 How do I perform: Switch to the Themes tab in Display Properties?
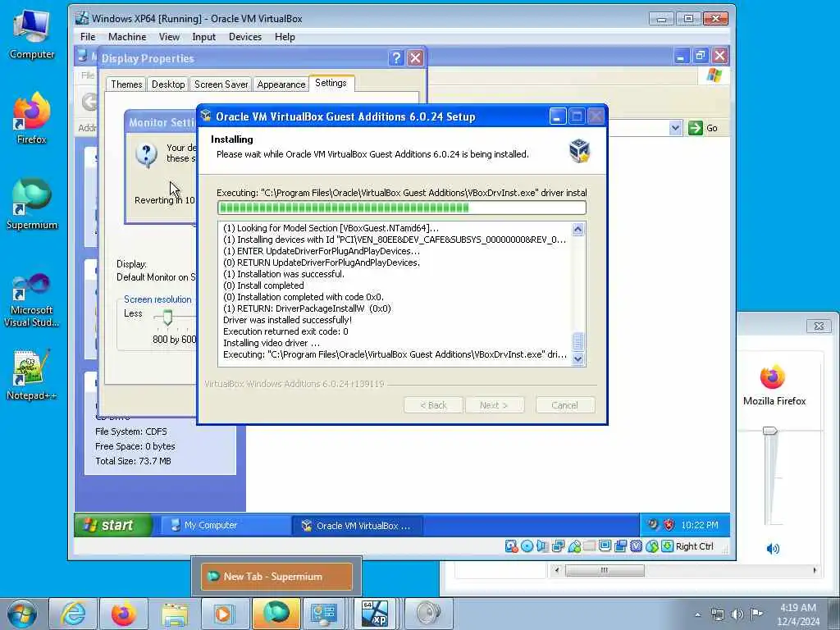pos(126,84)
